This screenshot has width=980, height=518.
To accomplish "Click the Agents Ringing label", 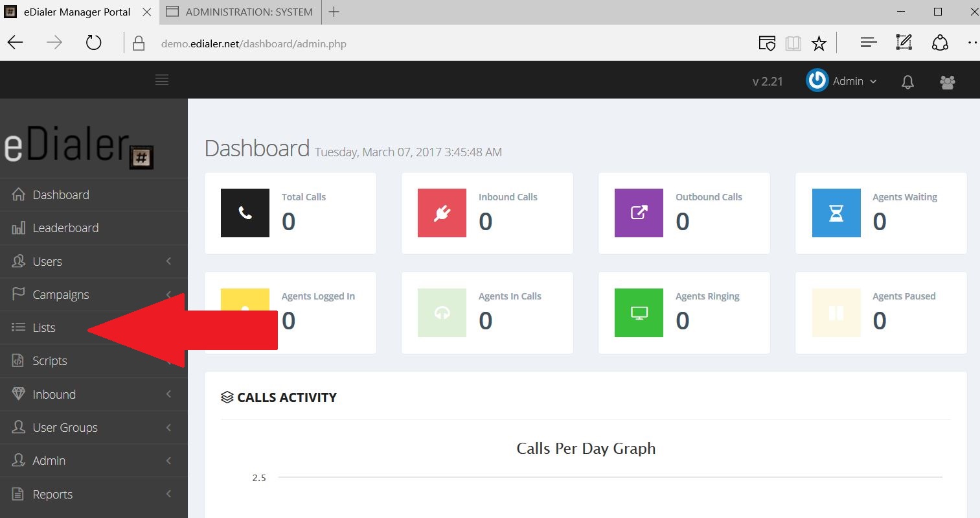I will (x=707, y=296).
